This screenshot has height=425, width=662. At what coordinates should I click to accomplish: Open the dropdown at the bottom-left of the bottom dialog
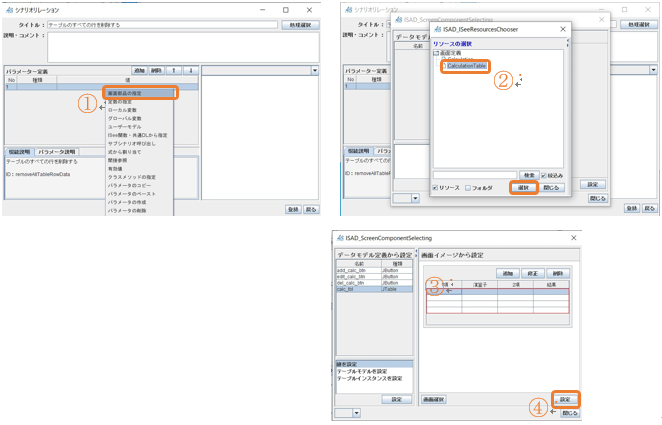[x=357, y=413]
